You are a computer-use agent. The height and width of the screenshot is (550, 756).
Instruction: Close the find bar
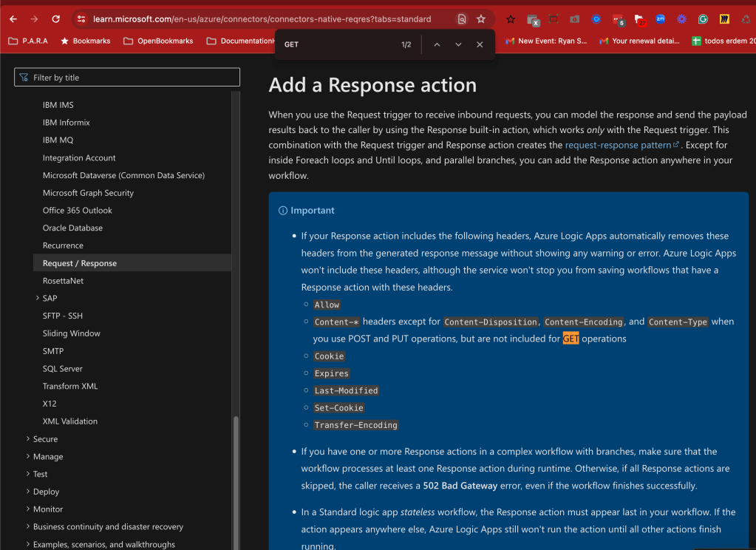(x=480, y=44)
